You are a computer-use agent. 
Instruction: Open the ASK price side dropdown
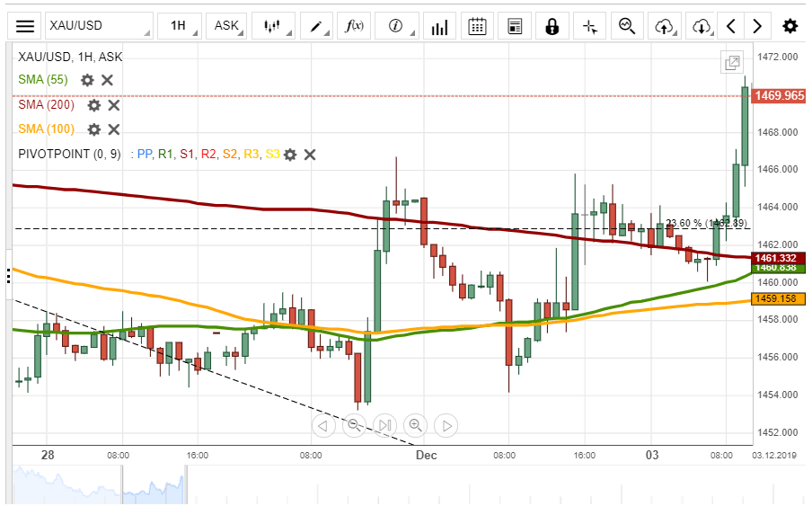pos(226,26)
